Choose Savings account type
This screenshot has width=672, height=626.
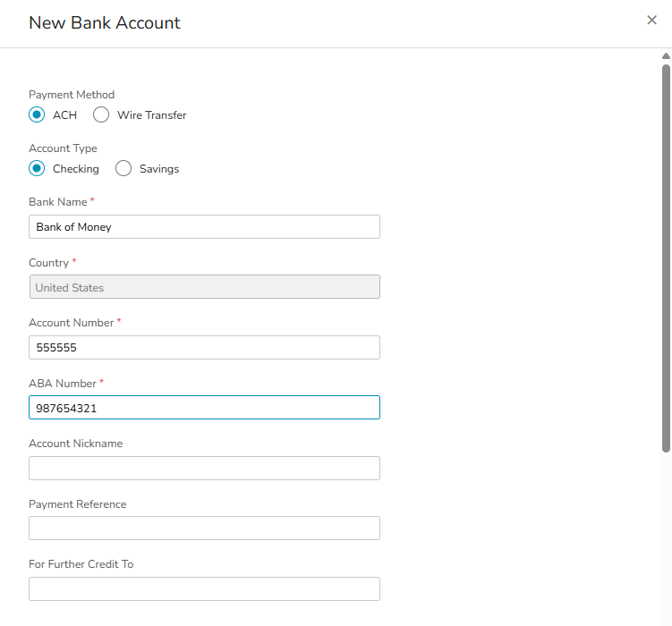(123, 168)
